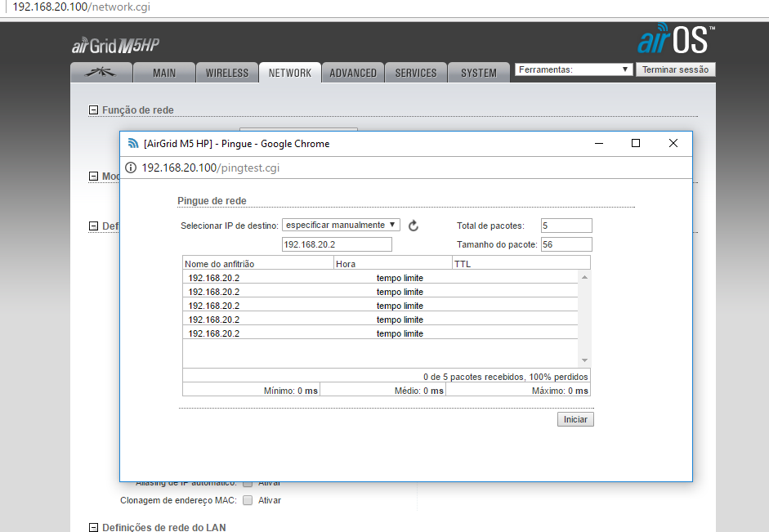Click the Iniciar button

click(575, 419)
